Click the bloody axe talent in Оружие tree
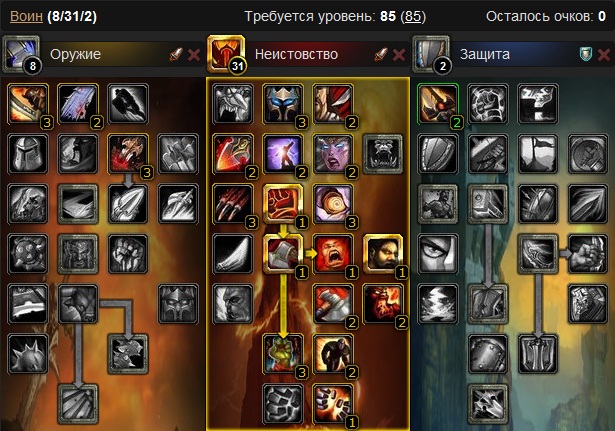 (x=128, y=154)
